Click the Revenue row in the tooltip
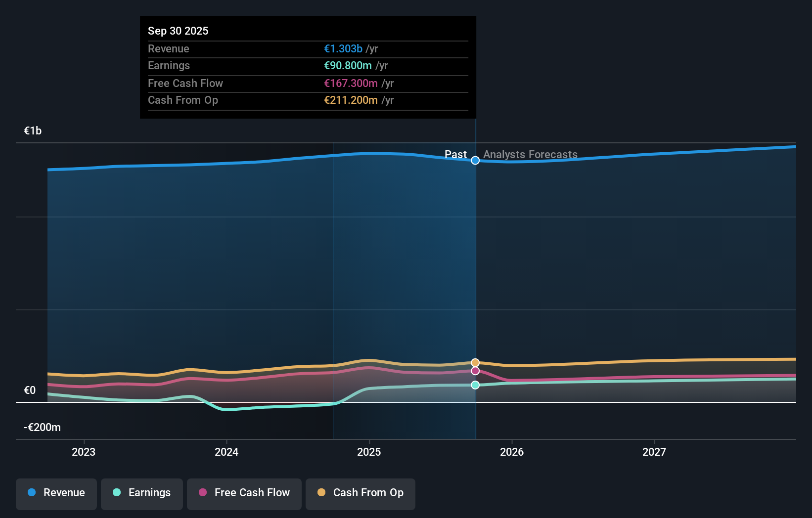Viewport: 812px width, 518px height. click(x=307, y=48)
